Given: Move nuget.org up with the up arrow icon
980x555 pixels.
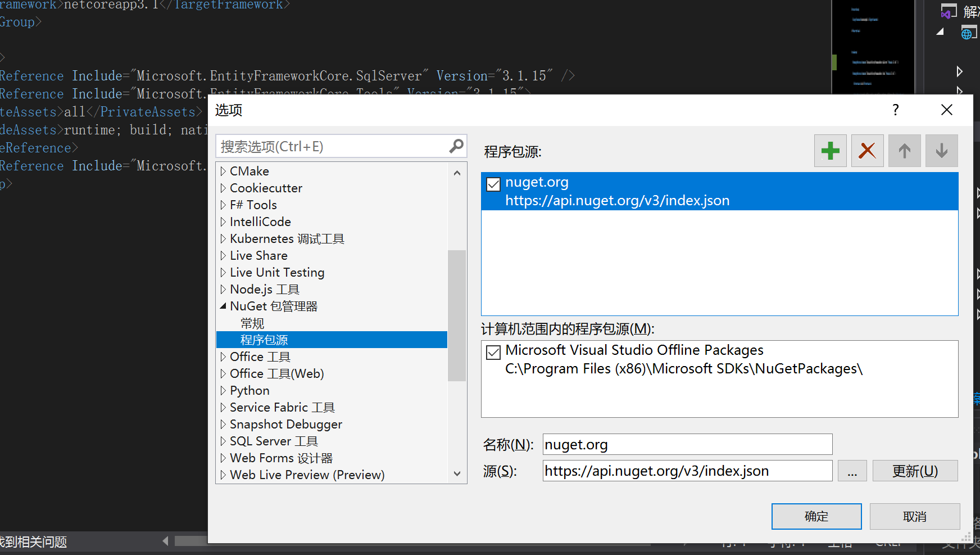Looking at the screenshot, I should pyautogui.click(x=904, y=150).
